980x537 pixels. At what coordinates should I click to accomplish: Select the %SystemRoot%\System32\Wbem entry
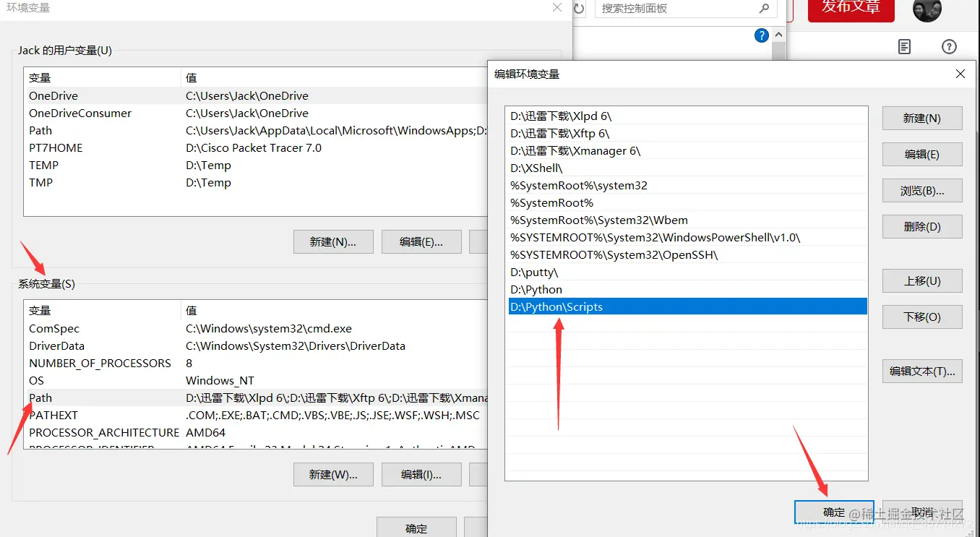pyautogui.click(x=687, y=220)
